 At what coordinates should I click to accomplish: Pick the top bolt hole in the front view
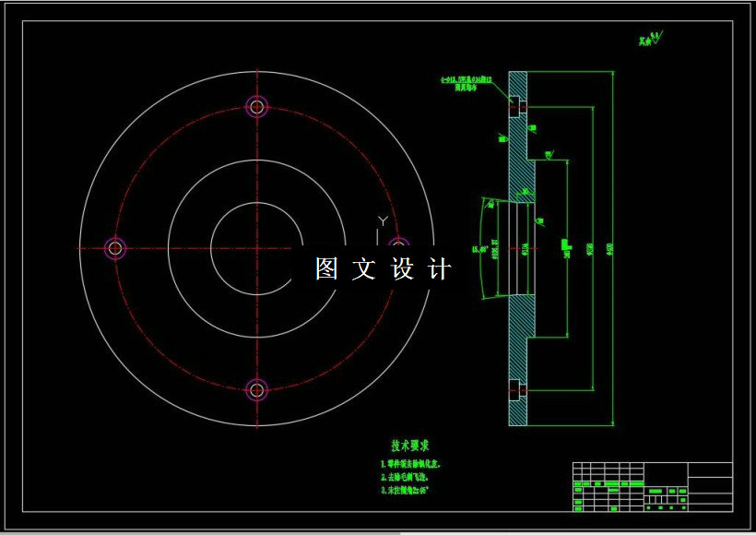[257, 107]
